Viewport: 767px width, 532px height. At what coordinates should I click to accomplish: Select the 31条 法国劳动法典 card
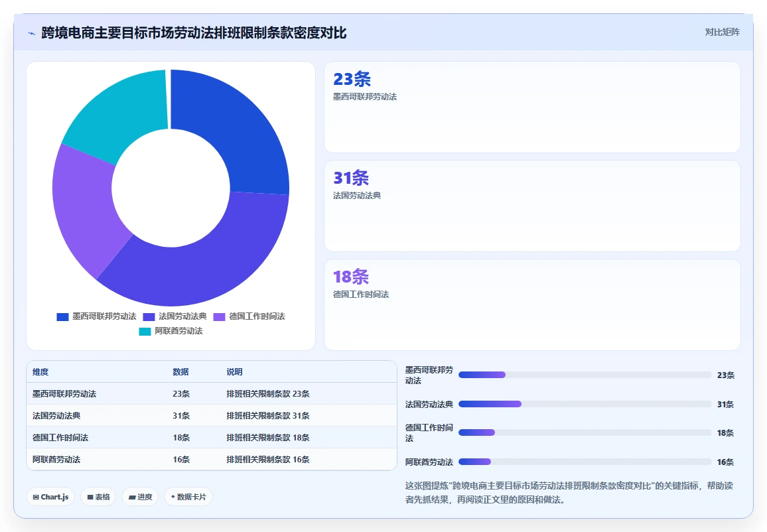point(532,206)
